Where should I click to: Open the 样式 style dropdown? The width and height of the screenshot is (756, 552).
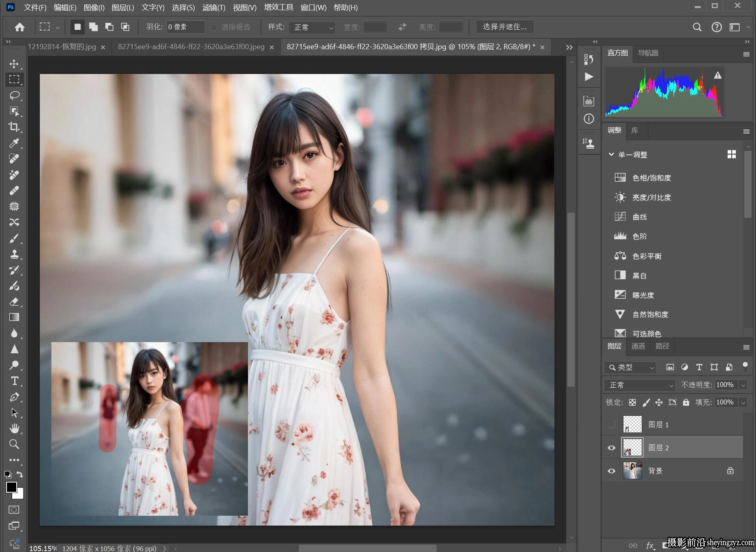pyautogui.click(x=312, y=27)
